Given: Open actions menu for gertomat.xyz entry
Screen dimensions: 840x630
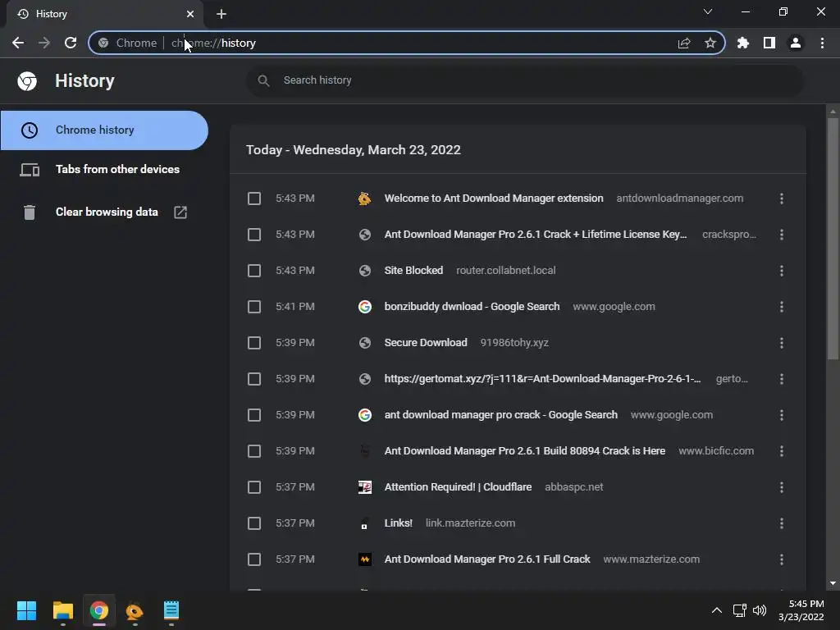Looking at the screenshot, I should (782, 379).
